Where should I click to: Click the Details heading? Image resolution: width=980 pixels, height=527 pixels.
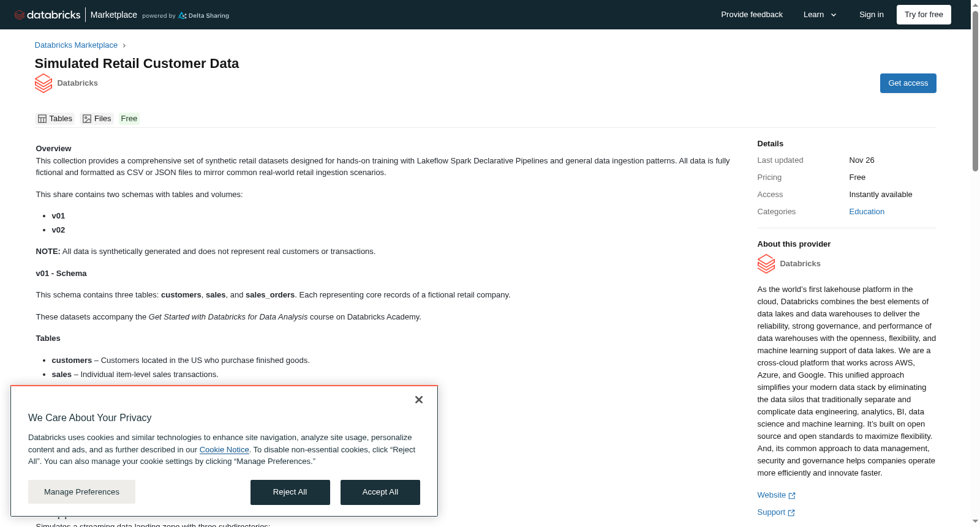click(771, 144)
